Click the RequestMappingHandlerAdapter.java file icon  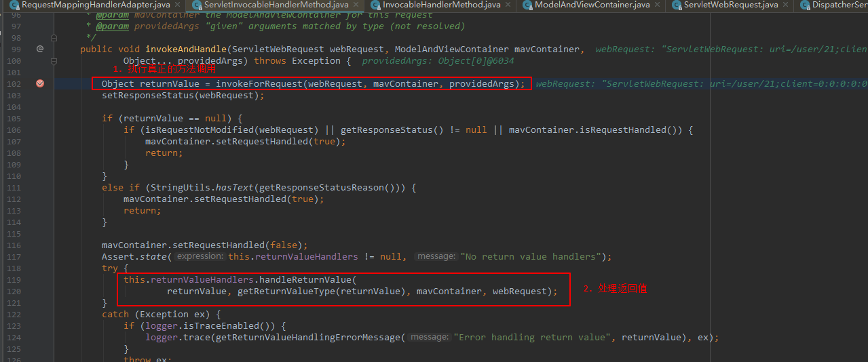point(14,5)
